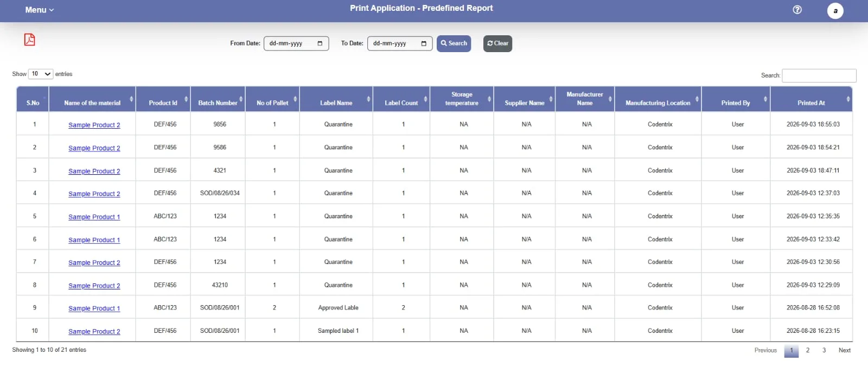The height and width of the screenshot is (379, 868).
Task: Go to pagination page 3
Action: [x=824, y=351]
